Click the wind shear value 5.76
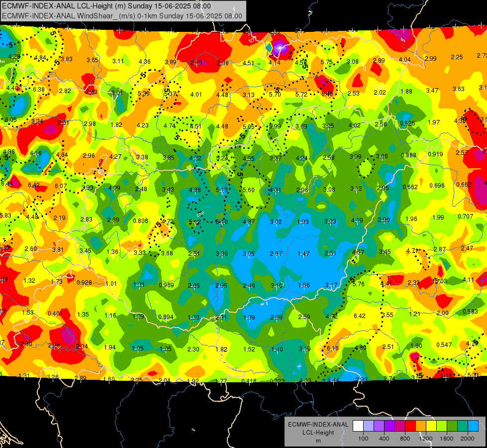Viewport: 487px width, 448px height. tap(359, 284)
